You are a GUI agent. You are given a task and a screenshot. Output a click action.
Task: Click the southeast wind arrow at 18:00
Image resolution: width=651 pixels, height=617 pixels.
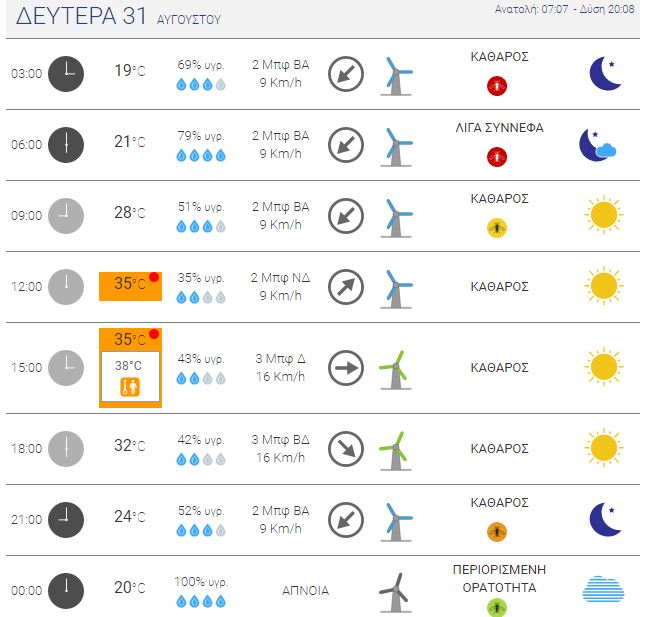click(x=346, y=449)
